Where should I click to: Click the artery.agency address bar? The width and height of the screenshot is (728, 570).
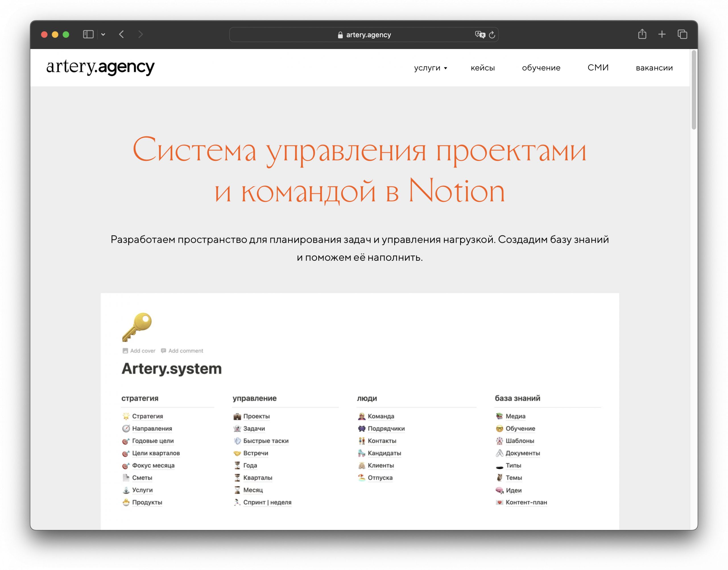pos(363,35)
